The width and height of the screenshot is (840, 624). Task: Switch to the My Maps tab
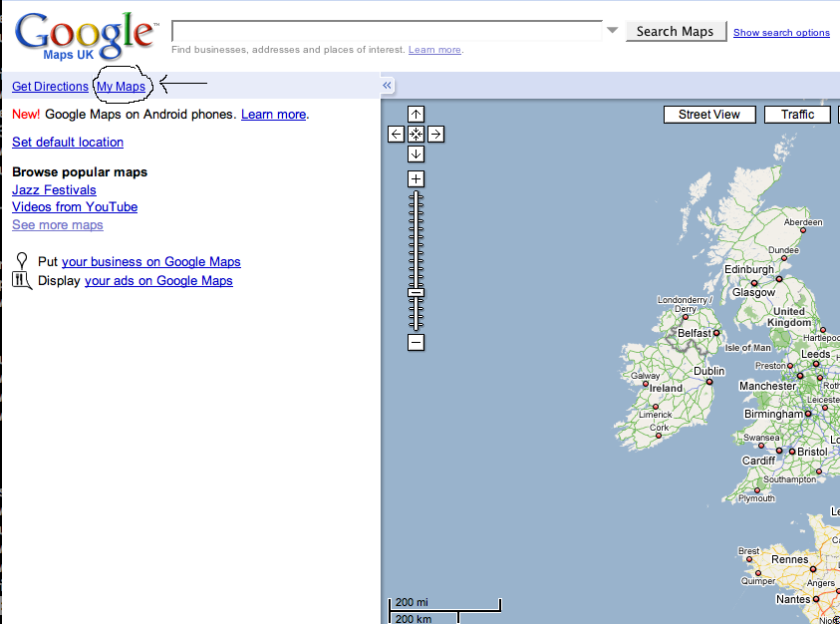121,87
